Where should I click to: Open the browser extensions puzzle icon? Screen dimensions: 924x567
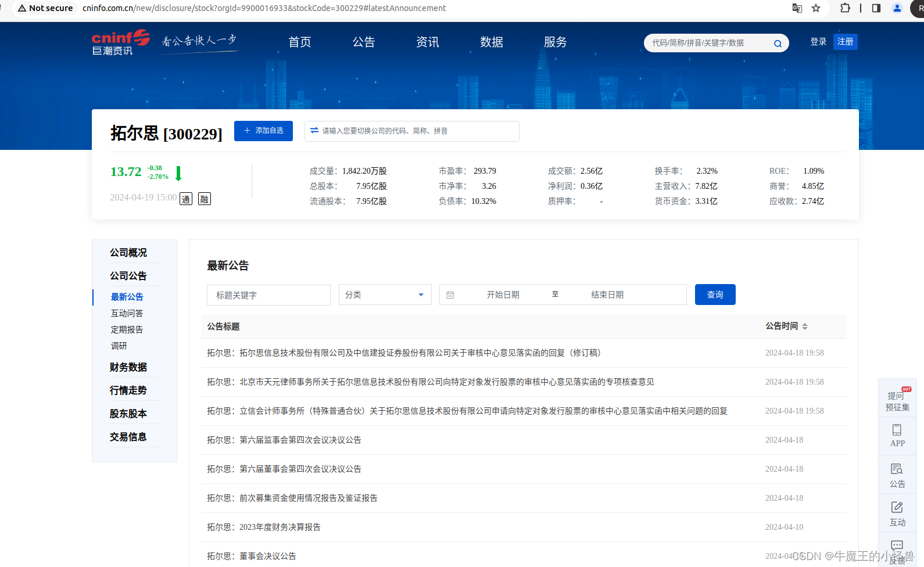coord(846,8)
